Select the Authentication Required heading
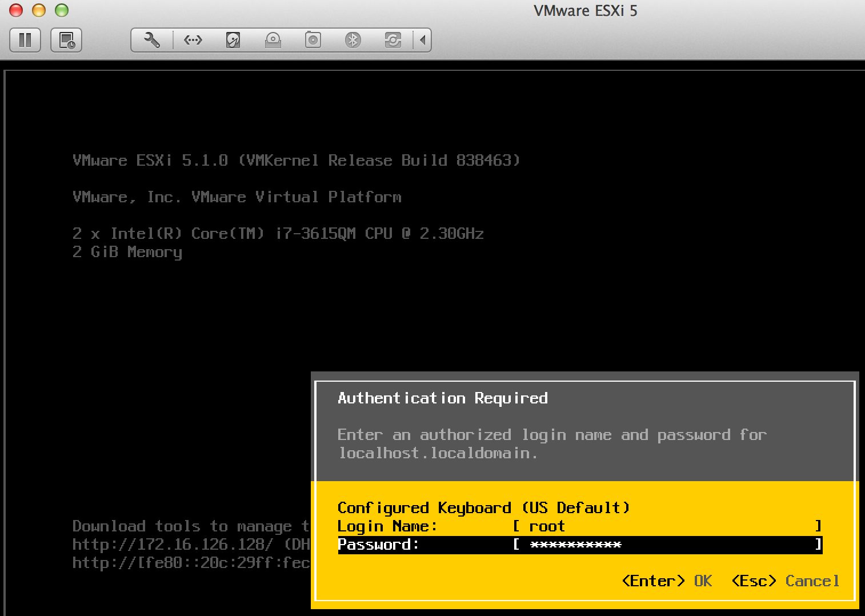This screenshot has height=616, width=865. (443, 398)
